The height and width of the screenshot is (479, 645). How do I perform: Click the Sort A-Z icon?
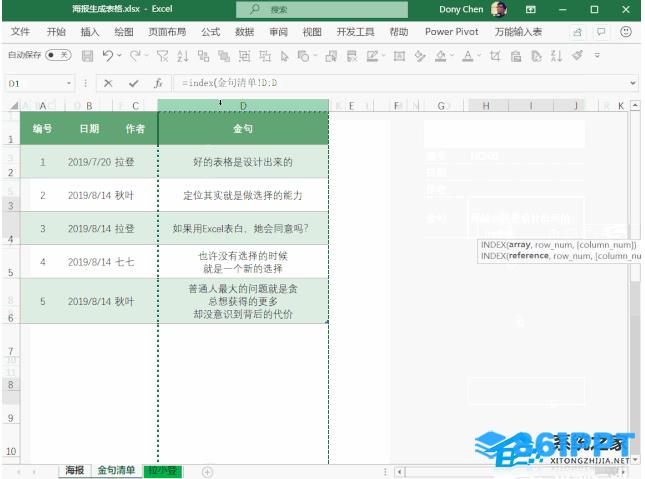[x=183, y=56]
